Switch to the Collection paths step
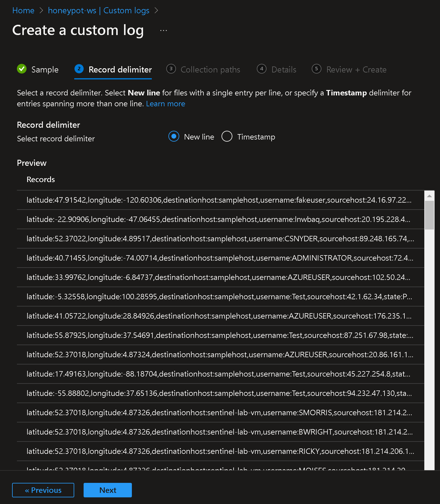Image resolution: width=440 pixels, height=504 pixels. coord(210,69)
